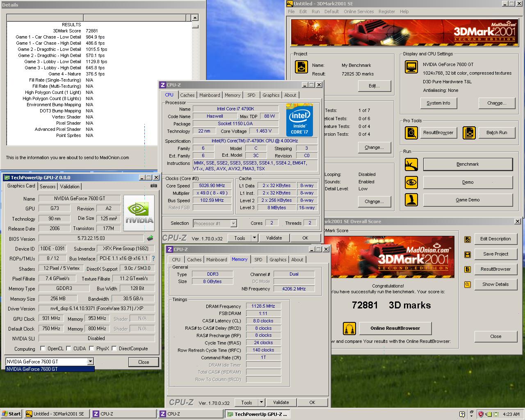The height and width of the screenshot is (420, 525).
Task: Click the system clock showing 4:23 AM
Action: [x=511, y=414]
